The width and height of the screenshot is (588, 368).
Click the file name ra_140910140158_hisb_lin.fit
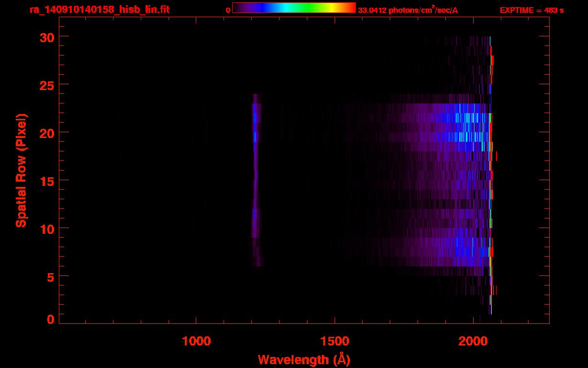[99, 9]
